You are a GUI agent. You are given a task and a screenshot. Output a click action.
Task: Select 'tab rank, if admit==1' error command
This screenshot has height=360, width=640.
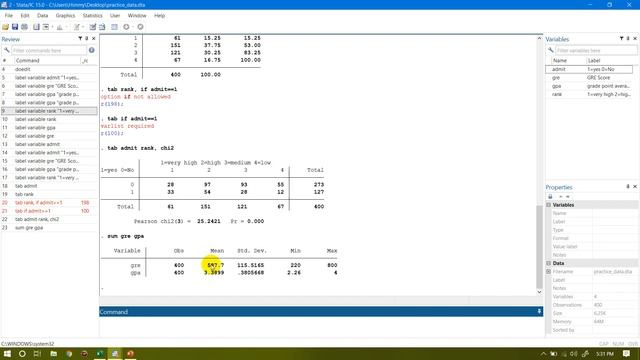coord(49,202)
